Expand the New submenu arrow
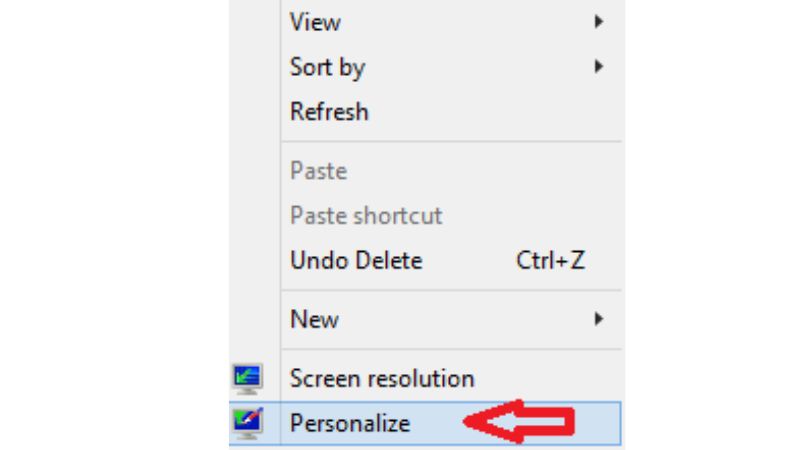The height and width of the screenshot is (450, 800). pos(598,319)
